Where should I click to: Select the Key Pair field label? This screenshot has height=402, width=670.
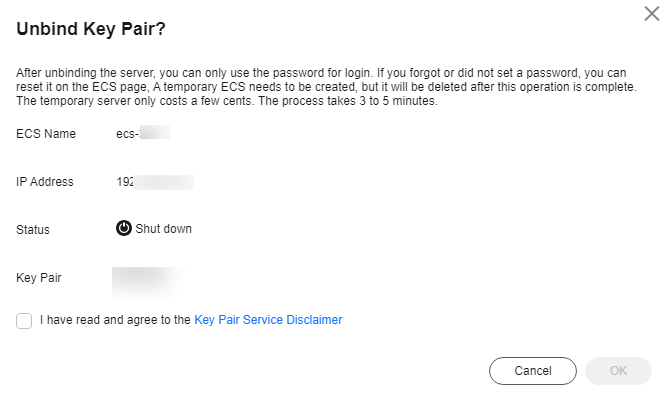pyautogui.click(x=39, y=278)
